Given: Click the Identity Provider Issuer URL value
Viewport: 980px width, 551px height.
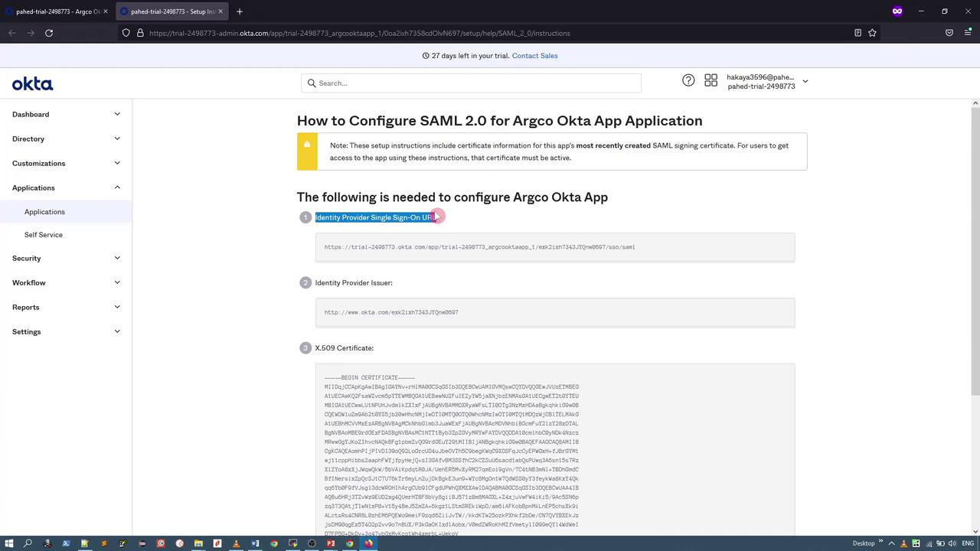Looking at the screenshot, I should tap(391, 312).
